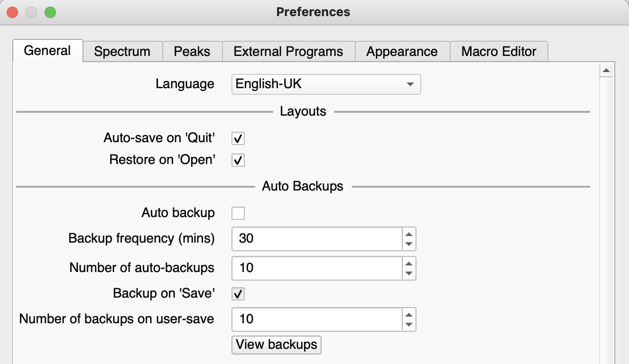The image size is (629, 364).
Task: Go to the Appearance tab
Action: [x=402, y=52]
